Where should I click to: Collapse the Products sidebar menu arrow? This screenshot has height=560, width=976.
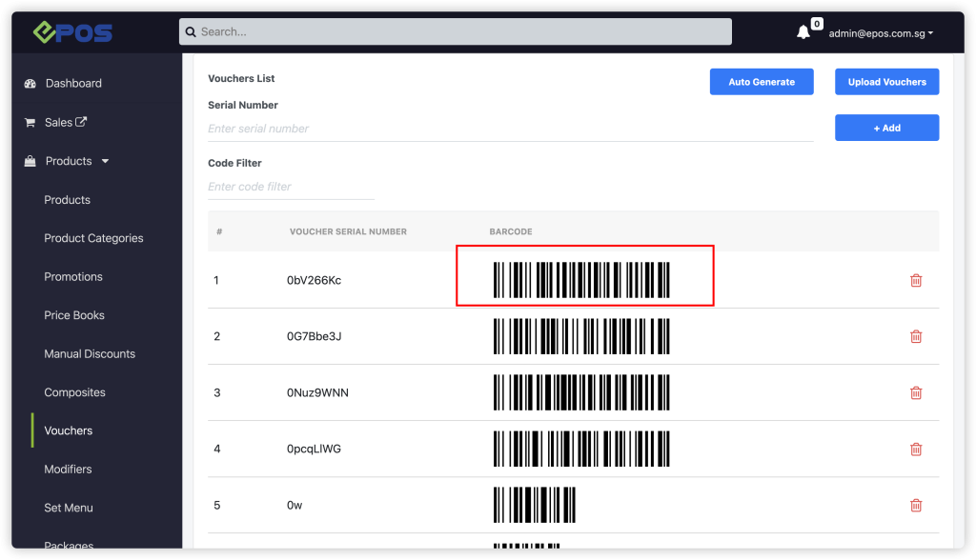click(x=105, y=161)
